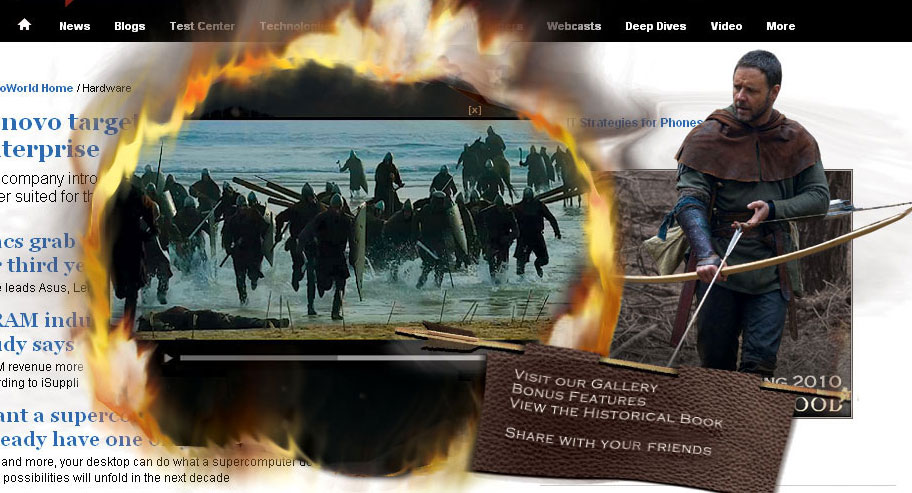Screen dimensions: 912x493
Task: Click 'Visit our Gallery' on leather panel
Action: pos(586,381)
